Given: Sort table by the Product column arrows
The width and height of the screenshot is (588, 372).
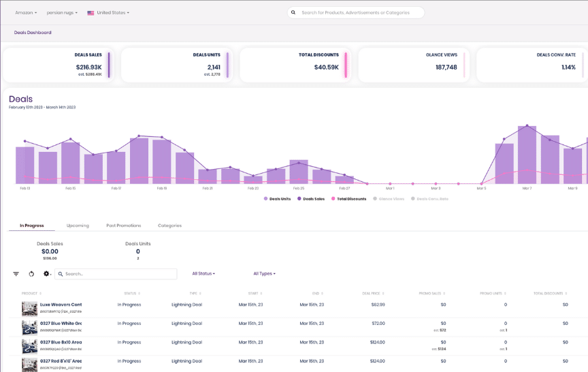Looking at the screenshot, I should pyautogui.click(x=30, y=293).
